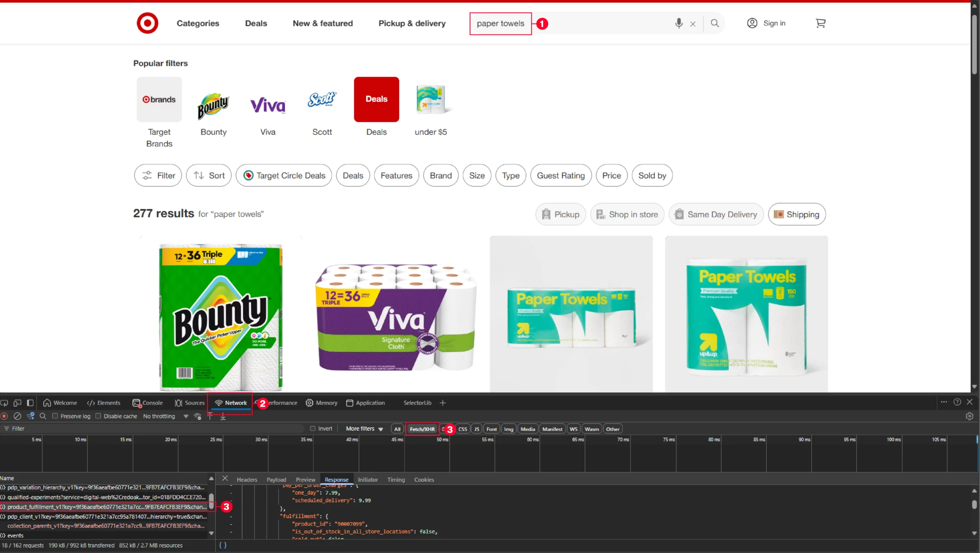Toggle the DevTools sidebar dock icon
The width and height of the screenshot is (980, 553).
(x=30, y=403)
